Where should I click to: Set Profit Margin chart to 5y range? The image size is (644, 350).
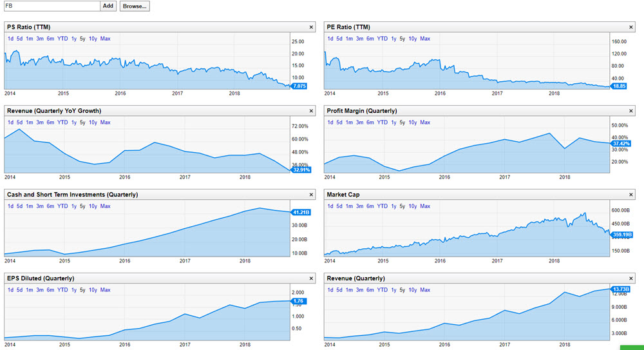click(402, 122)
